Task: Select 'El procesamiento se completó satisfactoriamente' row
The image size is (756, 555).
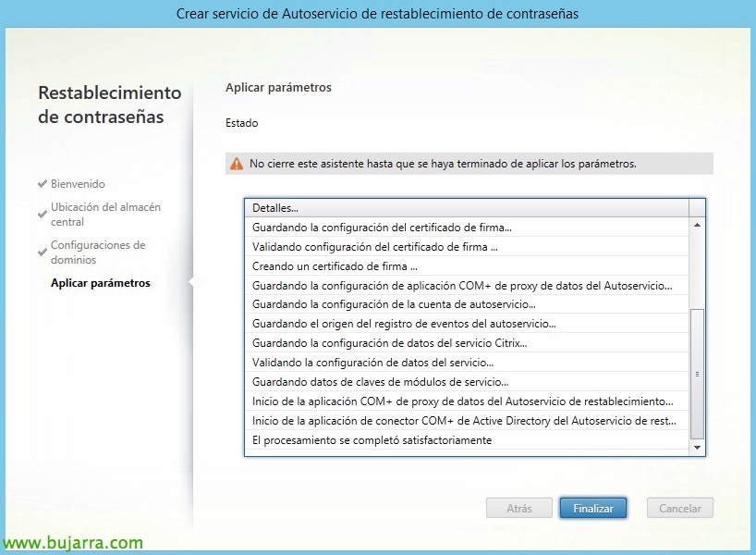Action: 467,439
